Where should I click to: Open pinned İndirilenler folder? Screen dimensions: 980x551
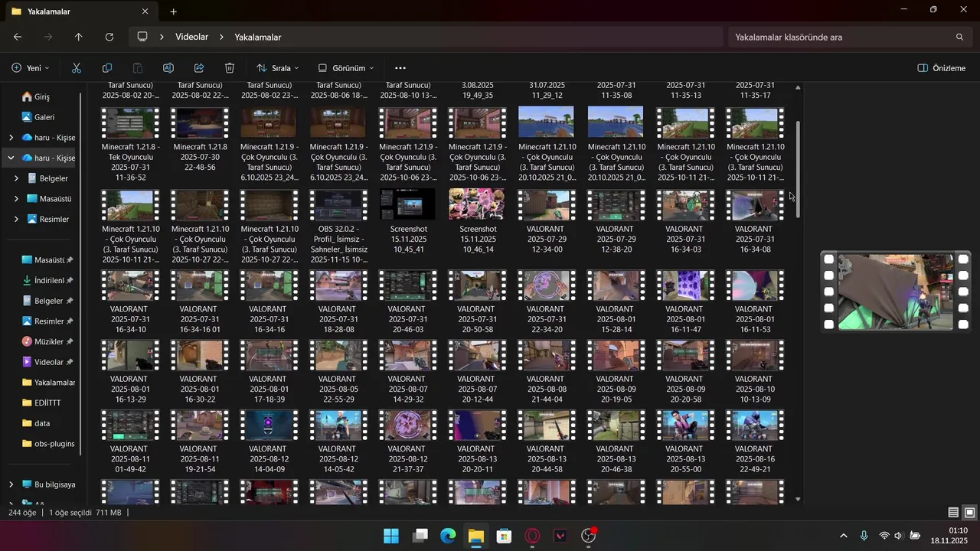tap(49, 281)
